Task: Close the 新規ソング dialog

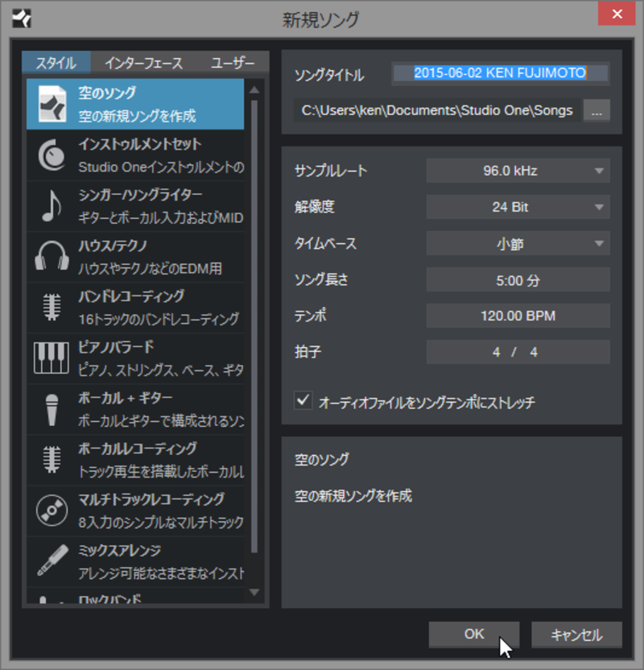Action: (617, 14)
